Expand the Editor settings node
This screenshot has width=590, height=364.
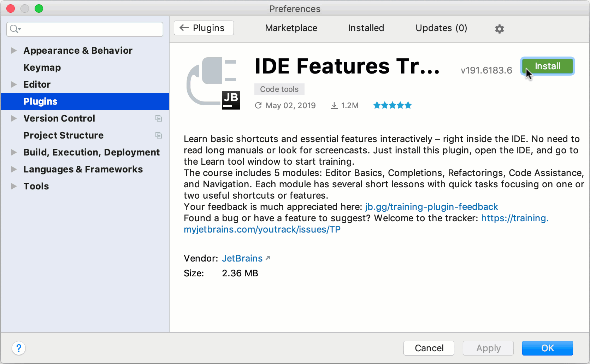[14, 84]
